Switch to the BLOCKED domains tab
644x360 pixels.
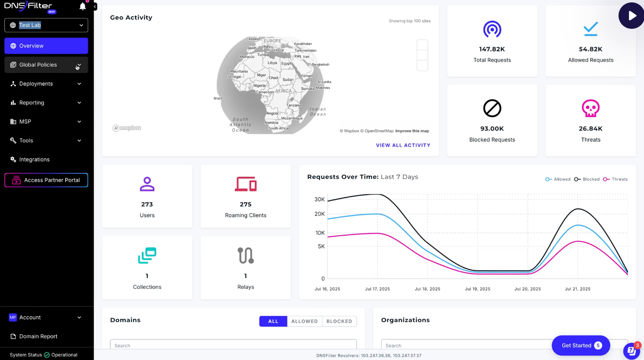click(x=339, y=321)
